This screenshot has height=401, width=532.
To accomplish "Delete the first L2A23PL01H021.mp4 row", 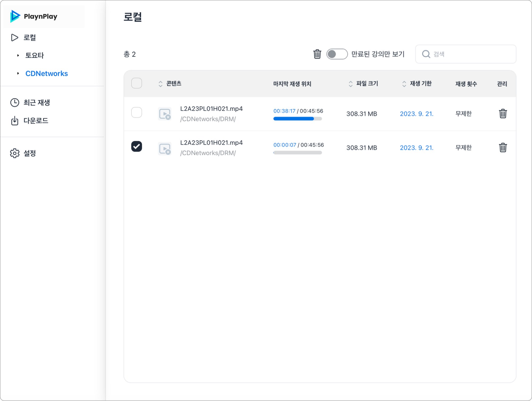I will click(502, 114).
